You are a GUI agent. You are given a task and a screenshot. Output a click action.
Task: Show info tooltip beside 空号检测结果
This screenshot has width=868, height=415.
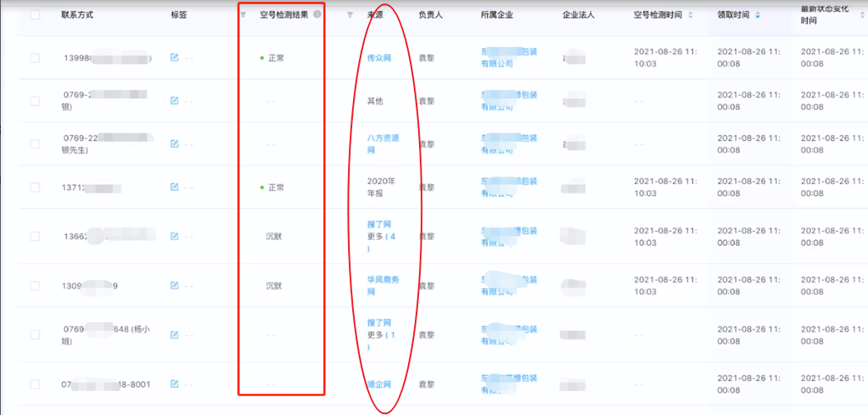317,15
